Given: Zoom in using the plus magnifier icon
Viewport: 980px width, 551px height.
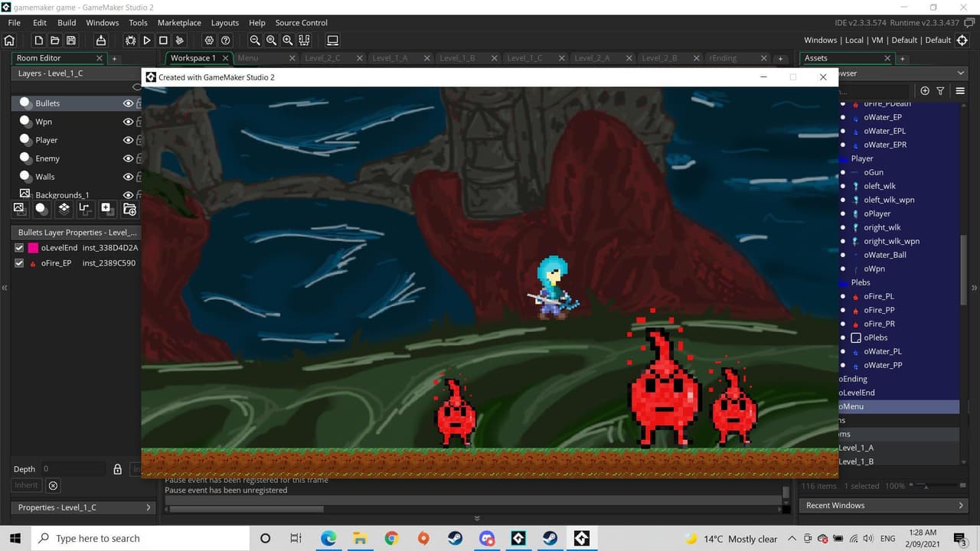Looking at the screenshot, I should click(288, 41).
